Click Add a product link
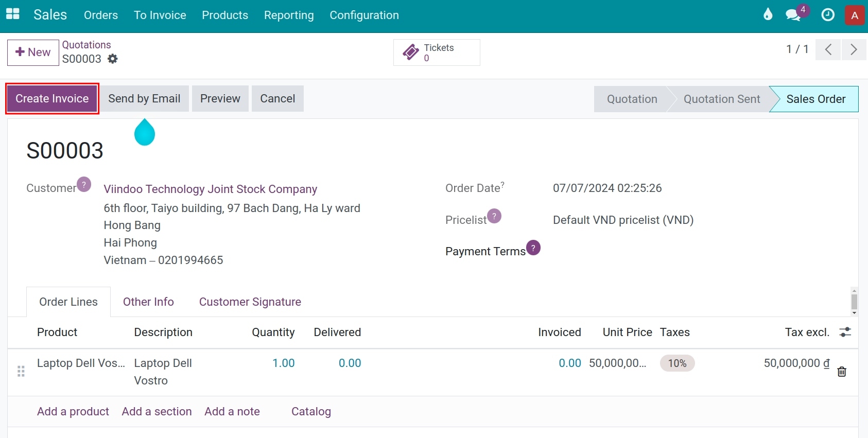 tap(73, 412)
